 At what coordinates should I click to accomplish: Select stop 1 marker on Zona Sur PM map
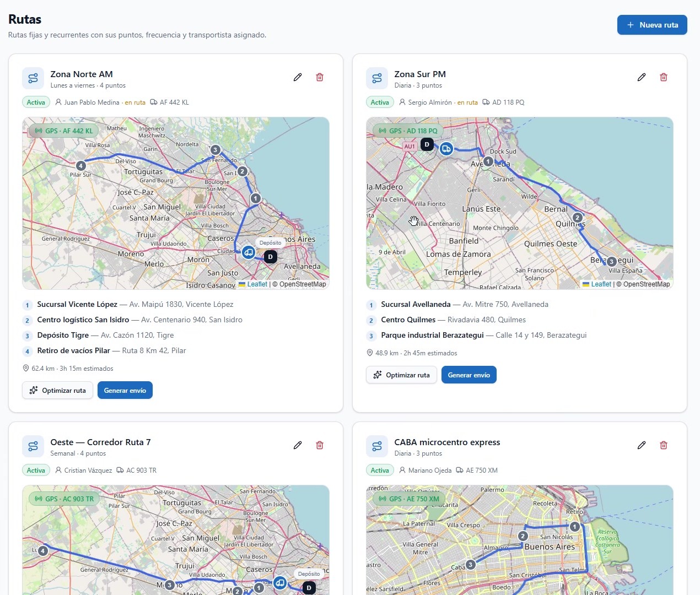point(488,161)
